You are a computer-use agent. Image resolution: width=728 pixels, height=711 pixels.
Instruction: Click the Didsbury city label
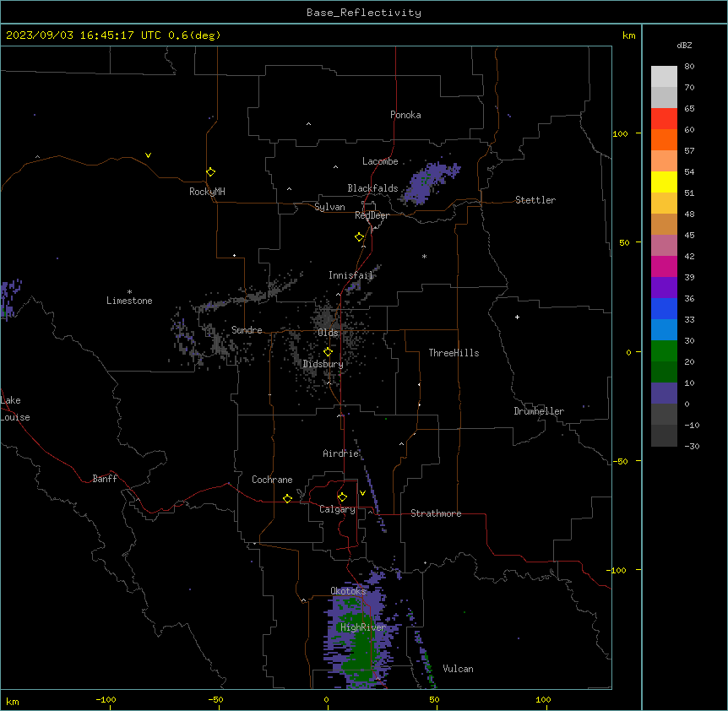point(323,364)
